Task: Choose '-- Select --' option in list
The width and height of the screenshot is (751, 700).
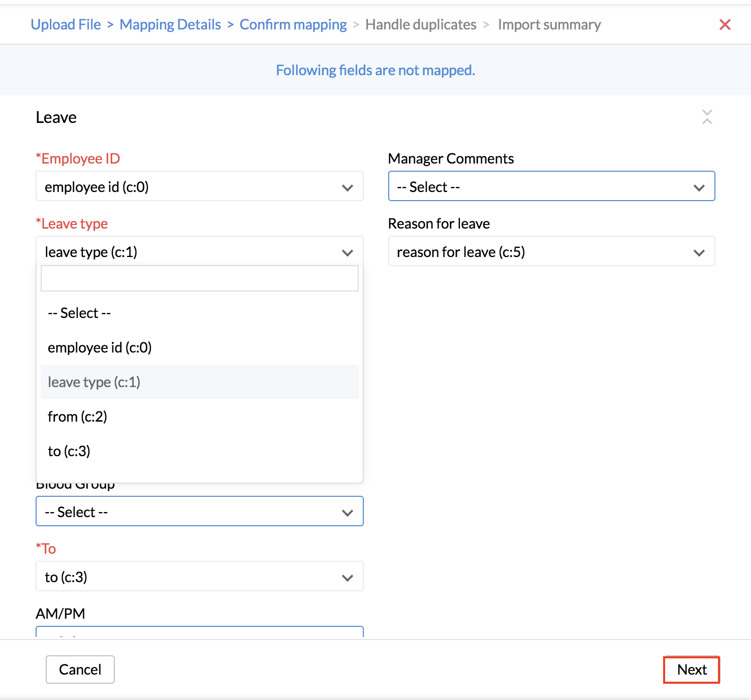Action: click(79, 313)
